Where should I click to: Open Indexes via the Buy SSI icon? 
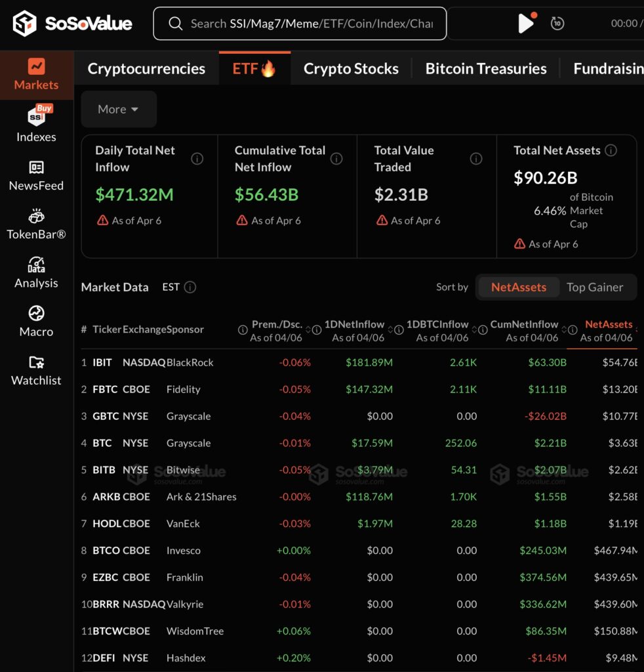(x=36, y=117)
